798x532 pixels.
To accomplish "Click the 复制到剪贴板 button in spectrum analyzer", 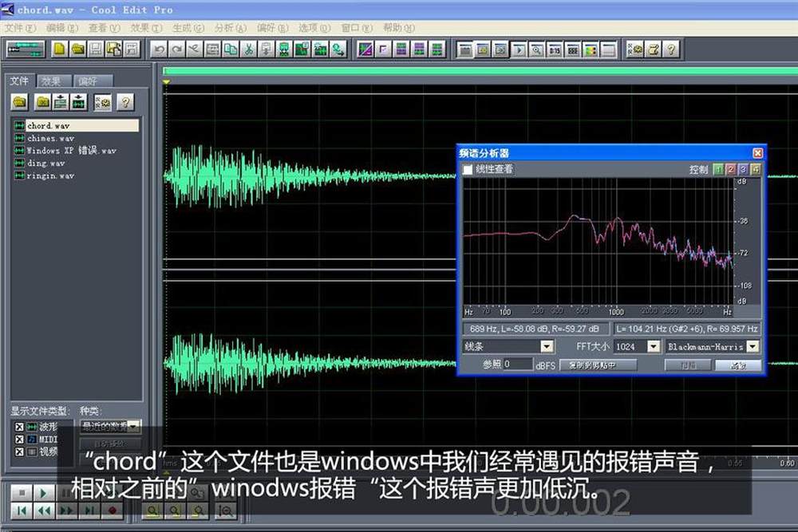I will click(x=598, y=365).
